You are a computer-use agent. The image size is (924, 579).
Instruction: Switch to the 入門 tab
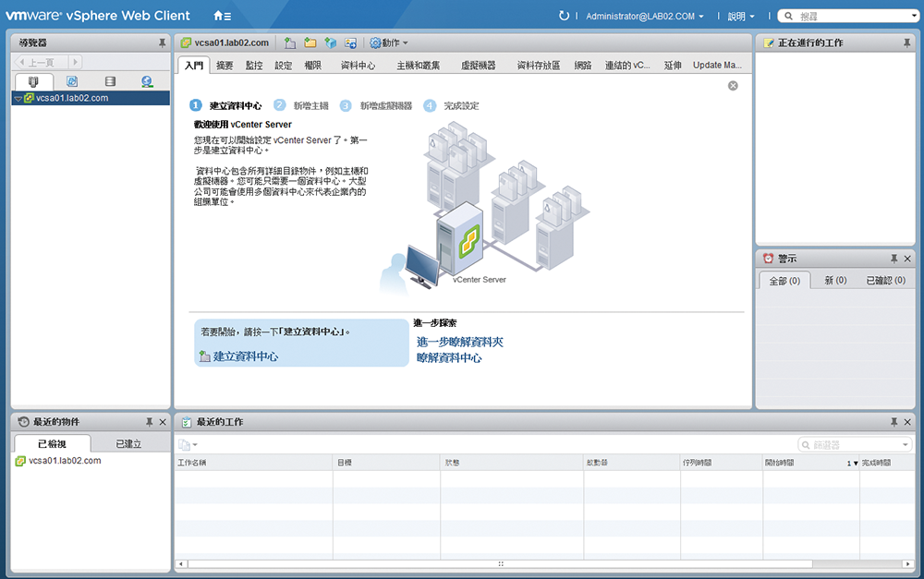coord(193,65)
